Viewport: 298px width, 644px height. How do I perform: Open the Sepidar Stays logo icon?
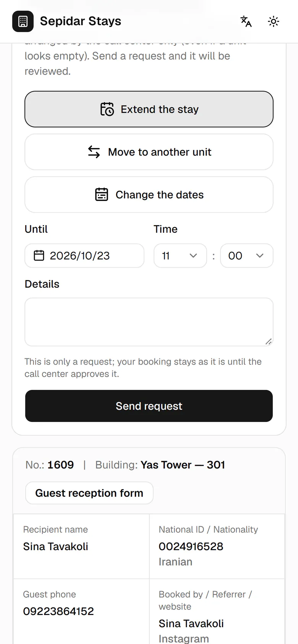tap(23, 21)
